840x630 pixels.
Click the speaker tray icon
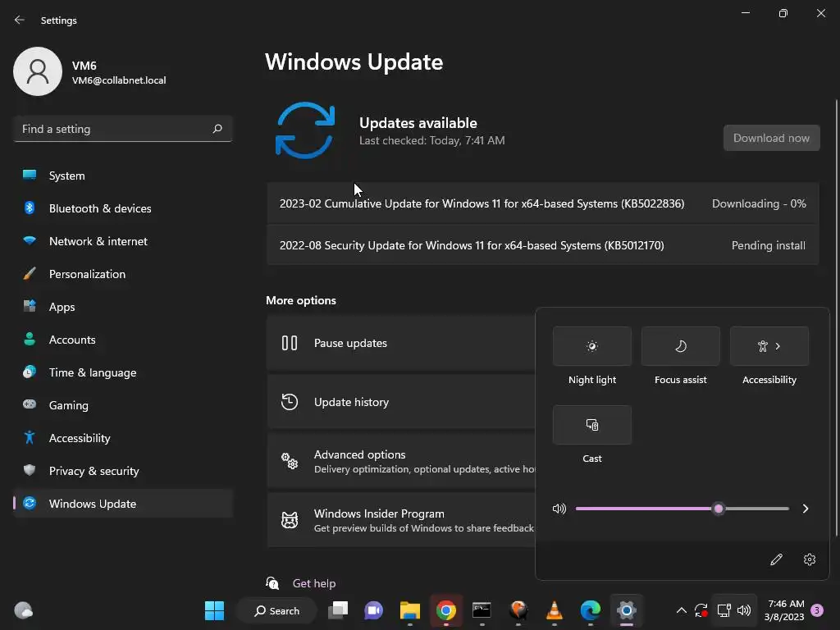pyautogui.click(x=744, y=610)
